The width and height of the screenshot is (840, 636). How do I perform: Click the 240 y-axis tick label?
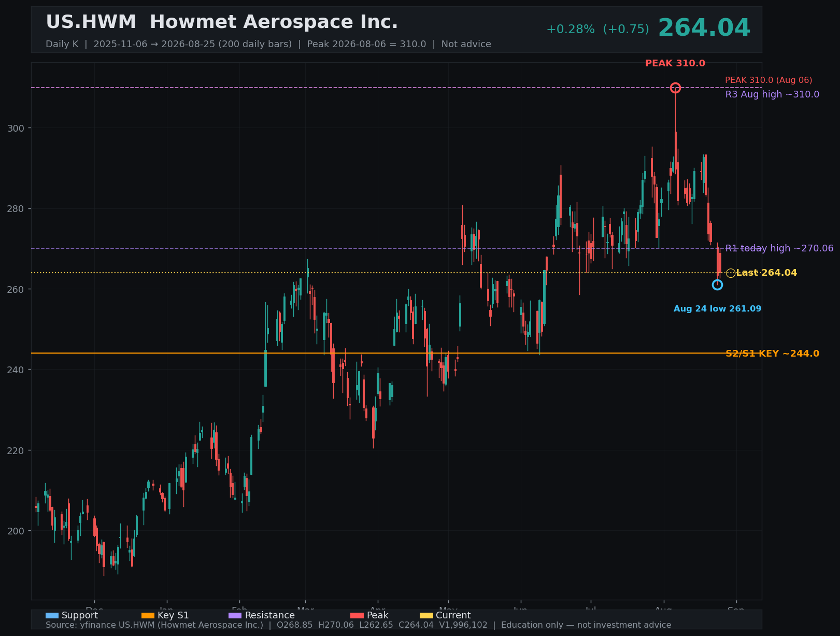(16, 370)
